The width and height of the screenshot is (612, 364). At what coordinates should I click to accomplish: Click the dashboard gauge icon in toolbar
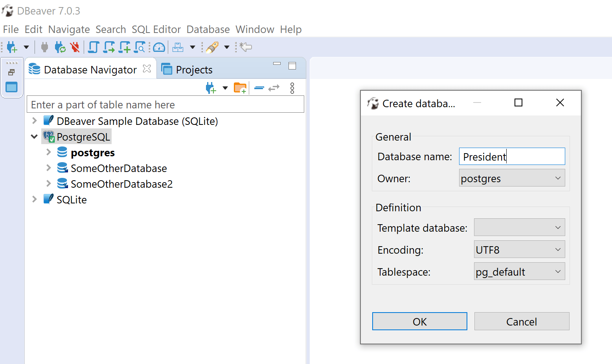[159, 48]
